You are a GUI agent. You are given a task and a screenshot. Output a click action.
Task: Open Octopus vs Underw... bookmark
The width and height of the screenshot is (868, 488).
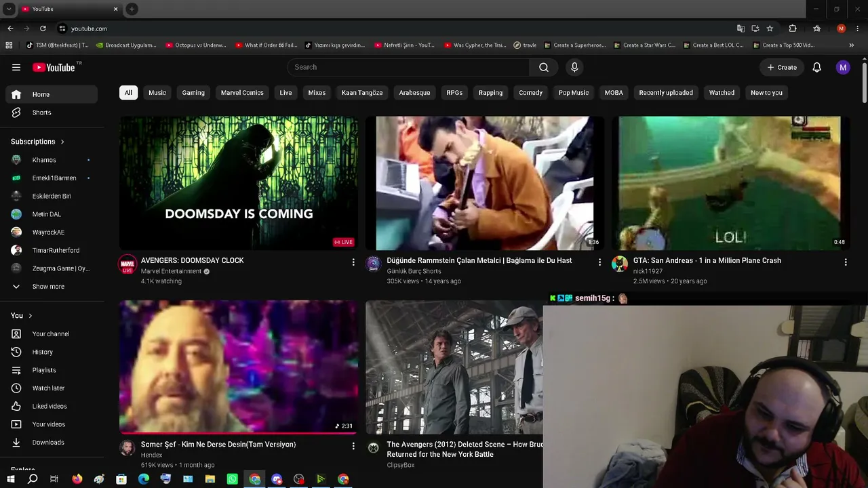(196, 45)
